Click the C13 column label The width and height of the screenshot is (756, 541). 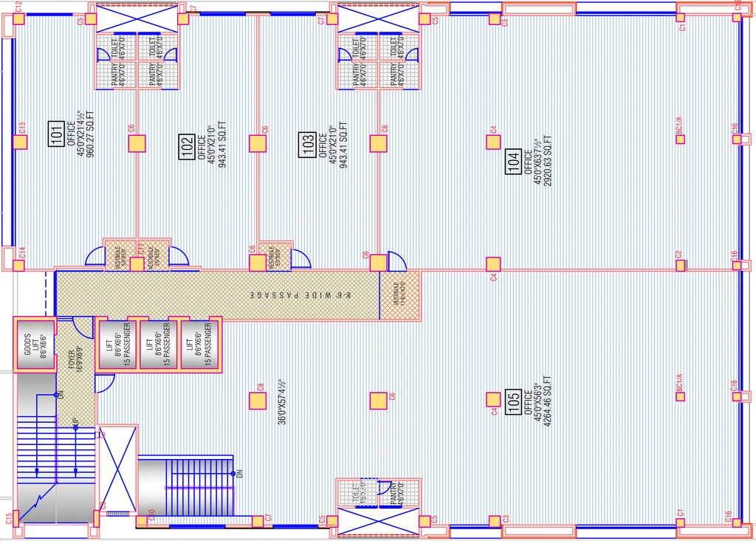click(22, 128)
